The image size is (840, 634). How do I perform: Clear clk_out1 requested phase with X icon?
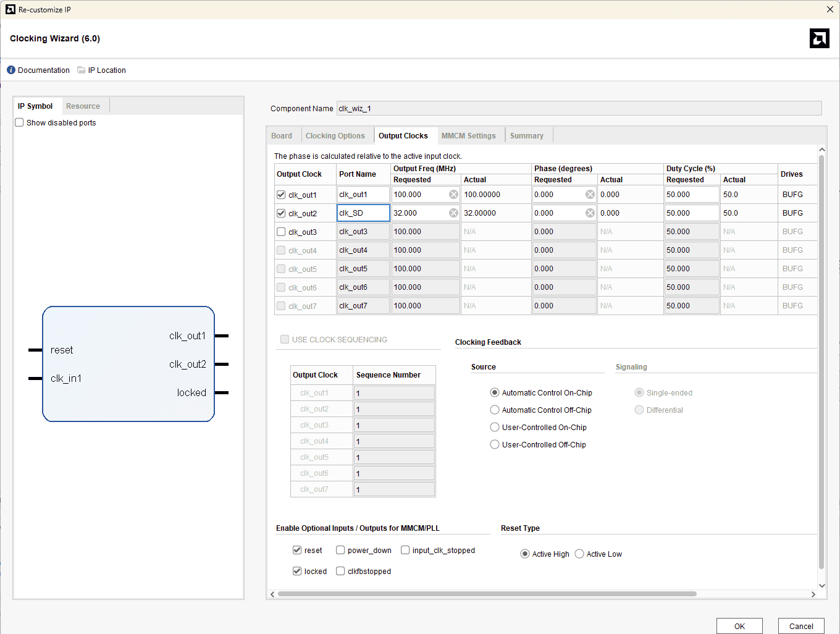tap(590, 195)
